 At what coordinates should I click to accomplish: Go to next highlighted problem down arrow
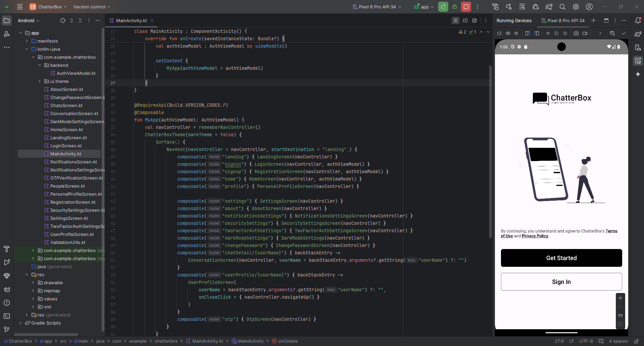coord(488,32)
